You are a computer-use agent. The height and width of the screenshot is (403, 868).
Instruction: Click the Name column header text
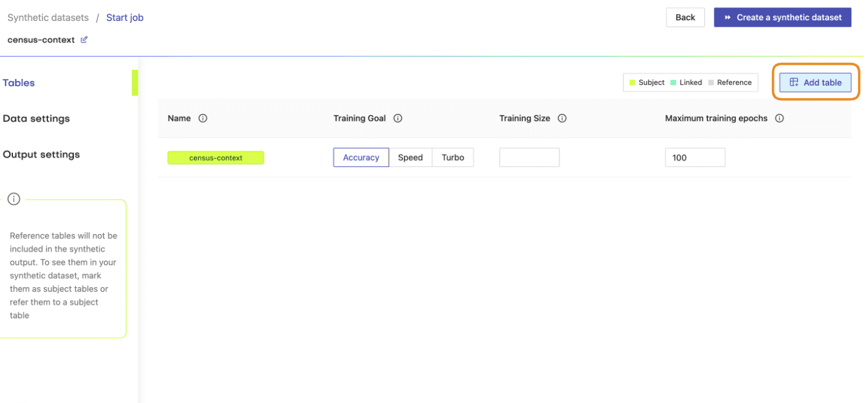pyautogui.click(x=179, y=118)
